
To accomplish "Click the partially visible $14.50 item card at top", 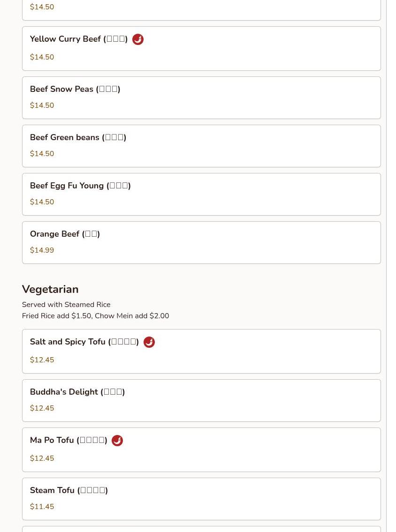I will pyautogui.click(x=201, y=9).
